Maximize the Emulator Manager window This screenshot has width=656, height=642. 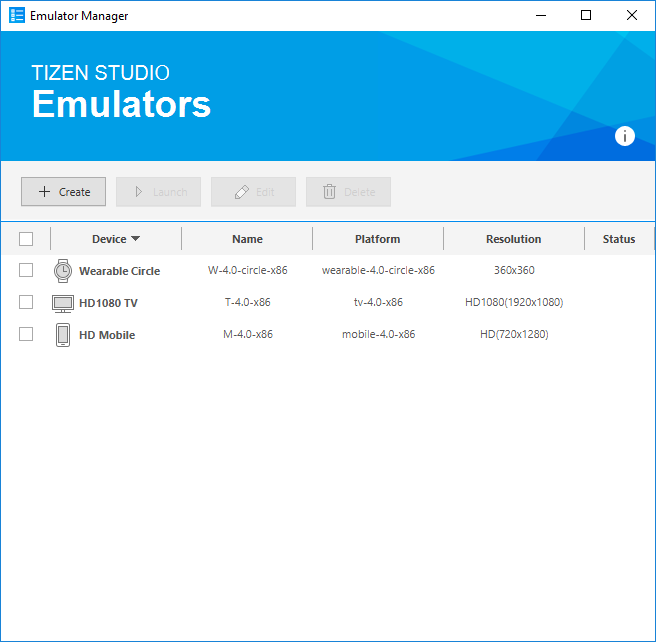pyautogui.click(x=586, y=15)
